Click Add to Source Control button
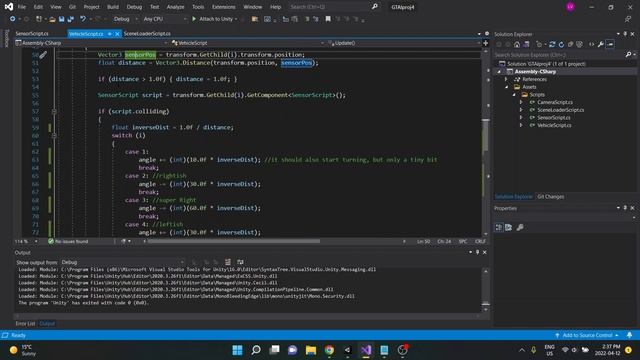The image size is (640, 360). point(587,335)
